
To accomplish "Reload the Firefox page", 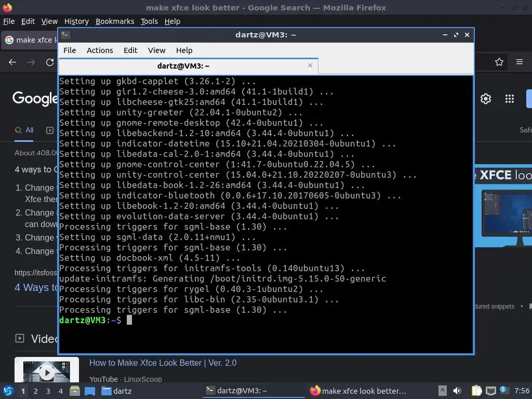I will 50,62.
